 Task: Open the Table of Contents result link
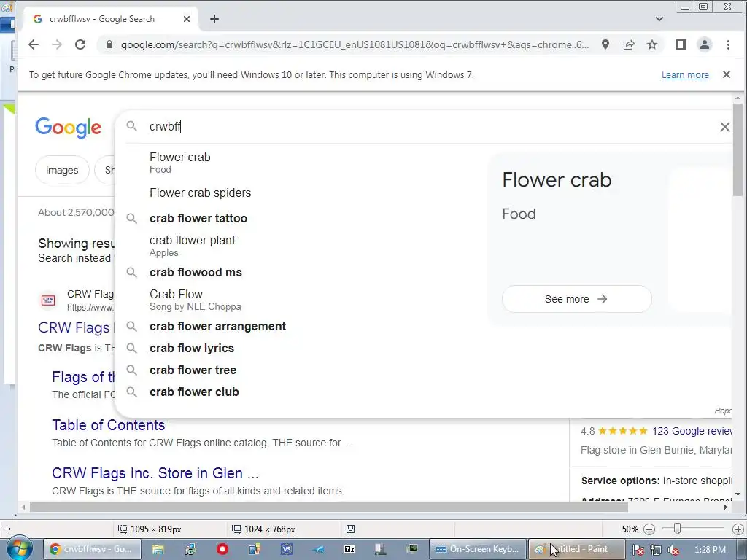click(109, 425)
